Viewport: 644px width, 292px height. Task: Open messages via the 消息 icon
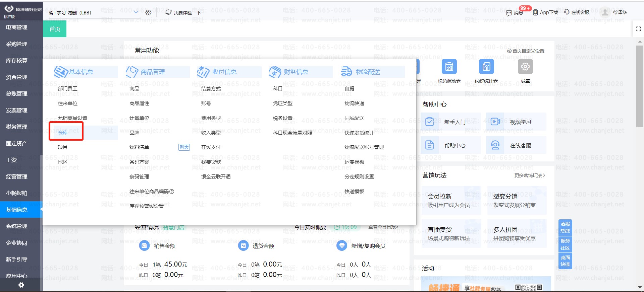[509, 13]
